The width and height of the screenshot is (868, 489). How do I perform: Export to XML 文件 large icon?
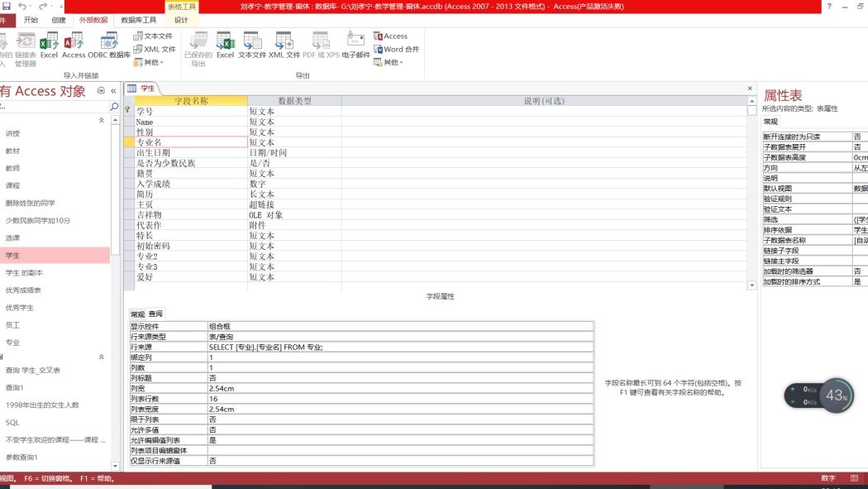[284, 46]
